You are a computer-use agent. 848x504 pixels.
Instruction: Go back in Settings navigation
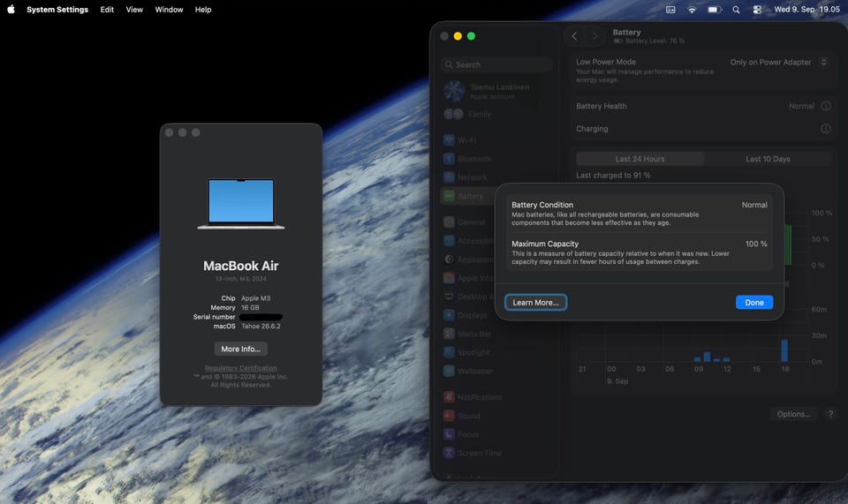click(x=574, y=36)
